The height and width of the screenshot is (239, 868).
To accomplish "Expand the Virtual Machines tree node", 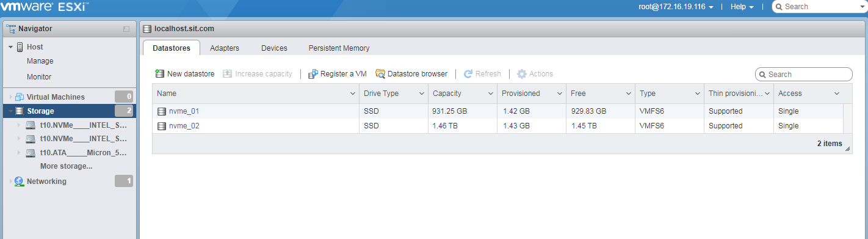I will (x=10, y=97).
